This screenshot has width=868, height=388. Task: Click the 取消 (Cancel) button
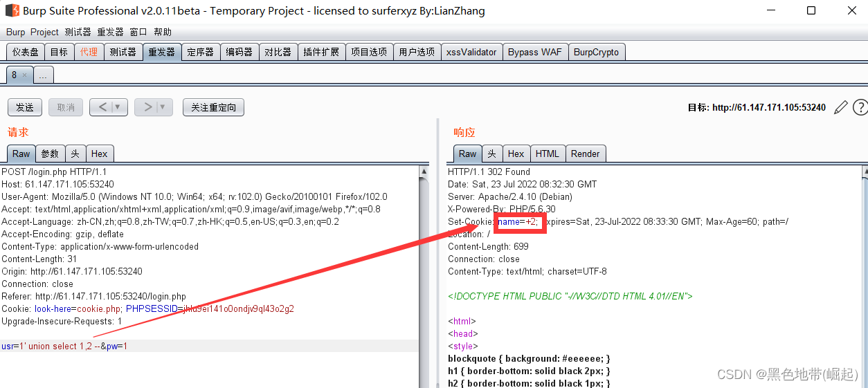(x=66, y=107)
